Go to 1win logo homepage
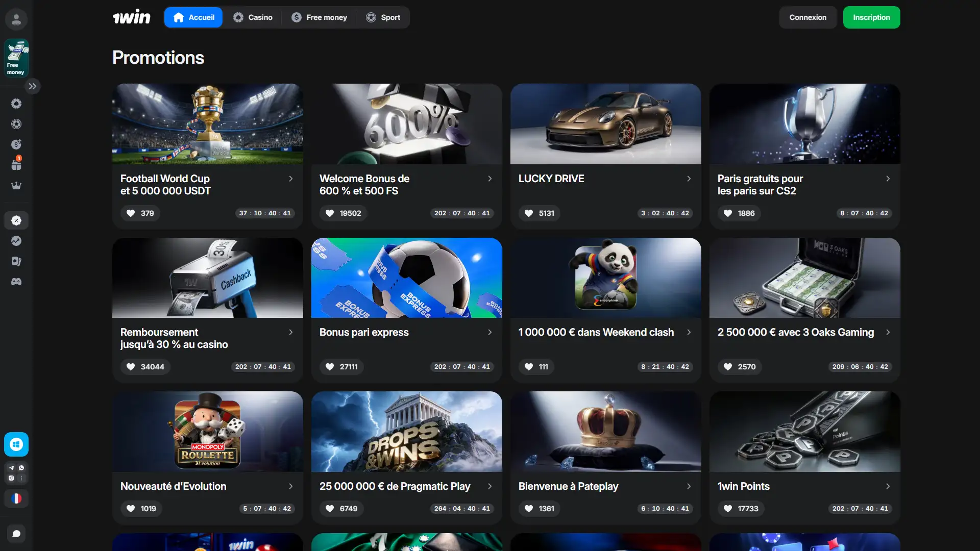The width and height of the screenshot is (980, 551). click(132, 17)
